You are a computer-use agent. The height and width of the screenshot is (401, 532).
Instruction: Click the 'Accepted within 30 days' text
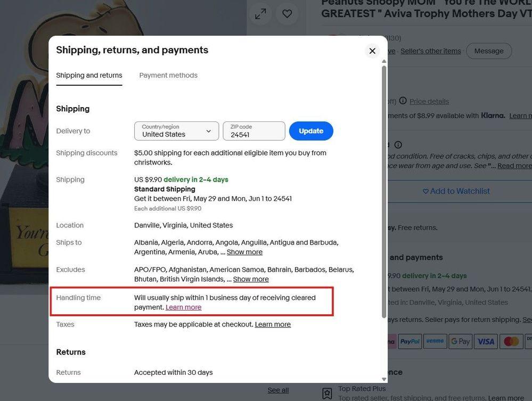(x=174, y=372)
